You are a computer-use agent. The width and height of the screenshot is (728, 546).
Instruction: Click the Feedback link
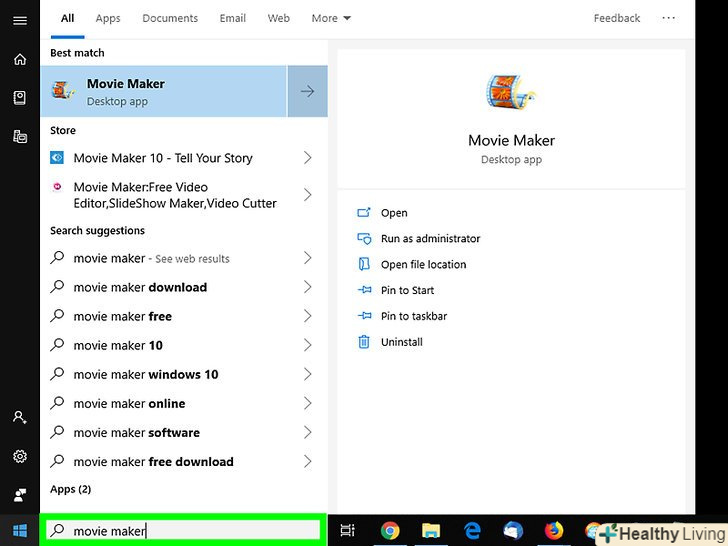click(x=617, y=18)
